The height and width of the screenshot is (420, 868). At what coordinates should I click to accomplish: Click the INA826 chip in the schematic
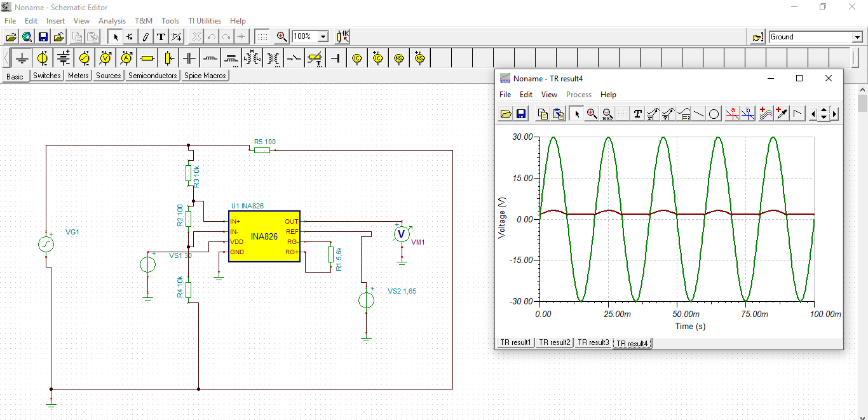click(264, 236)
